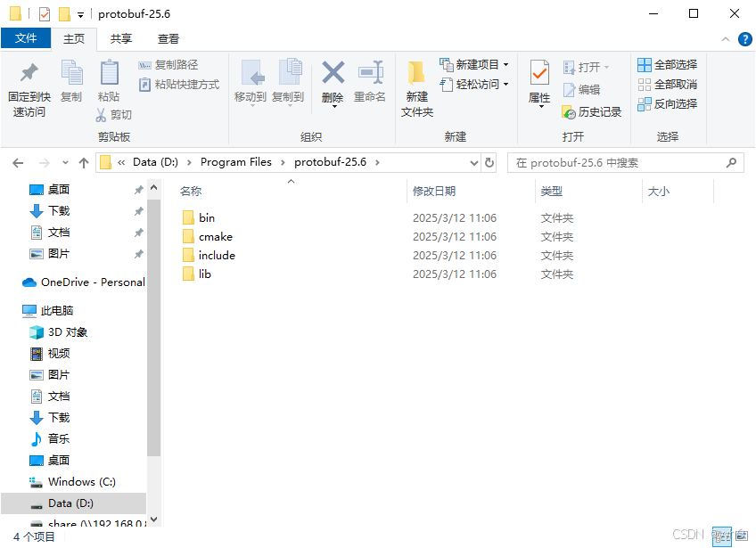
Task: Open file Properties via 属性 icon
Action: tap(538, 79)
